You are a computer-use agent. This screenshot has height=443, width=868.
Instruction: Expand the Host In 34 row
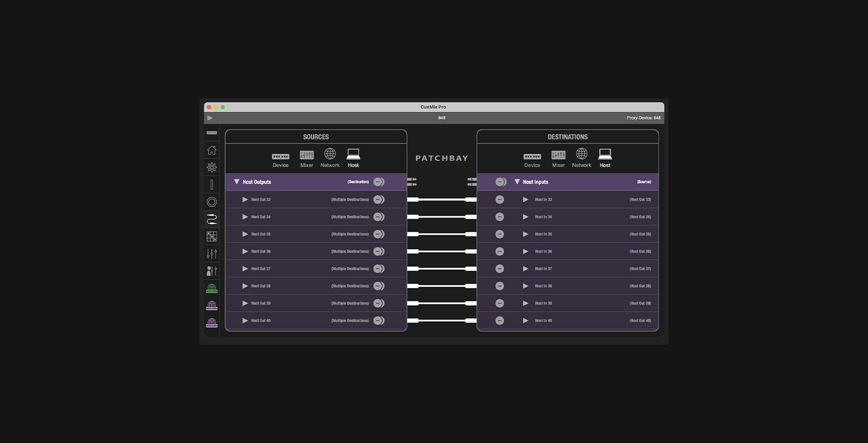point(526,217)
